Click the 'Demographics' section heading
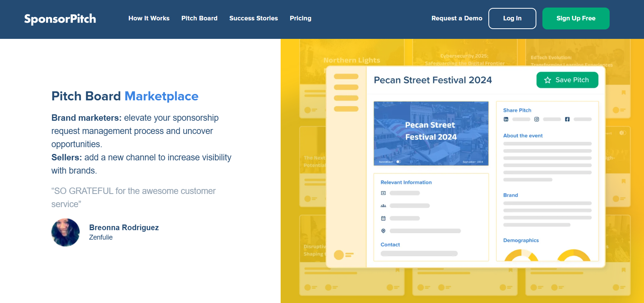The height and width of the screenshot is (303, 644). tap(521, 240)
